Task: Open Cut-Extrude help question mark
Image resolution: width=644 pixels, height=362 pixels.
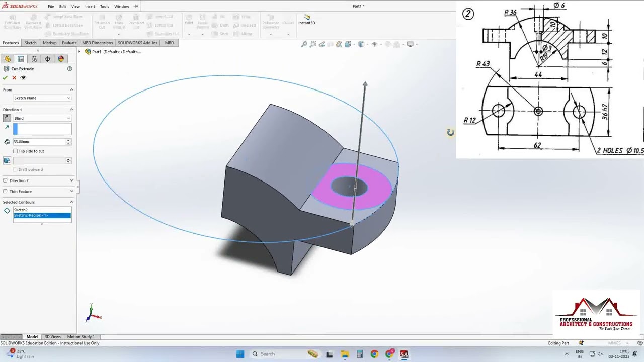Action: click(70, 69)
